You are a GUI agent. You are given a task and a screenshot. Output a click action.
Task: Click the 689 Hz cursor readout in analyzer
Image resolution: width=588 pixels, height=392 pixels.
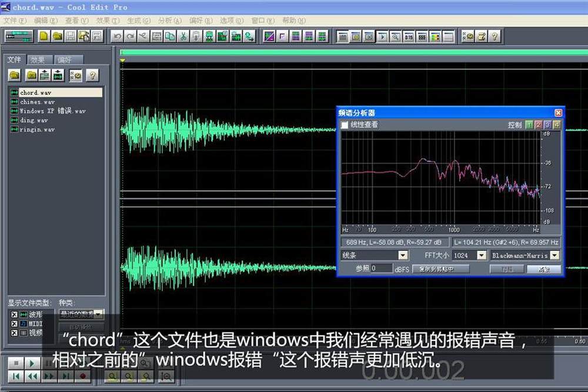click(395, 243)
